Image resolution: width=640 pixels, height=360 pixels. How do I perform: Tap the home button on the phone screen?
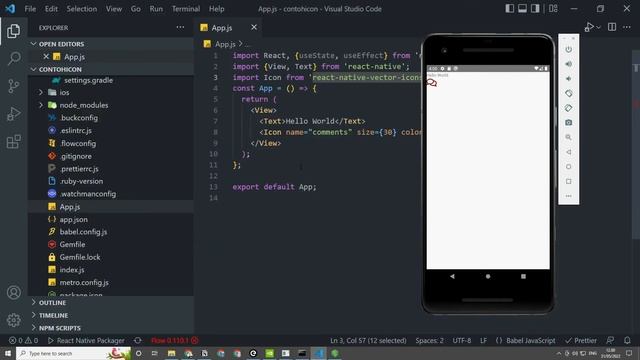[x=488, y=276]
